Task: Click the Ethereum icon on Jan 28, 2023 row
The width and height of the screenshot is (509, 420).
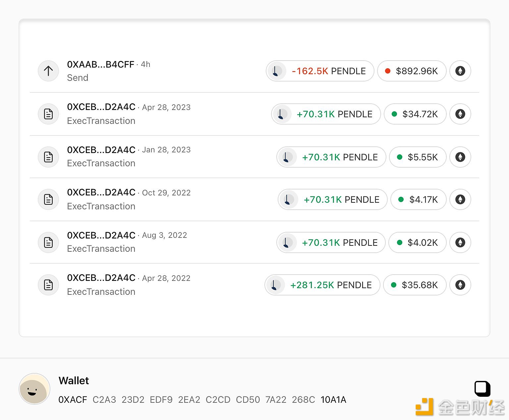Action: pos(460,157)
